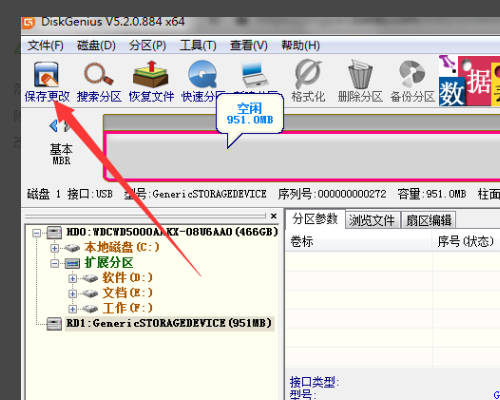Image resolution: width=500 pixels, height=400 pixels.
Task: Select RD1:GenericSTORAGEDEVICE in the disk tree
Action: (x=169, y=323)
